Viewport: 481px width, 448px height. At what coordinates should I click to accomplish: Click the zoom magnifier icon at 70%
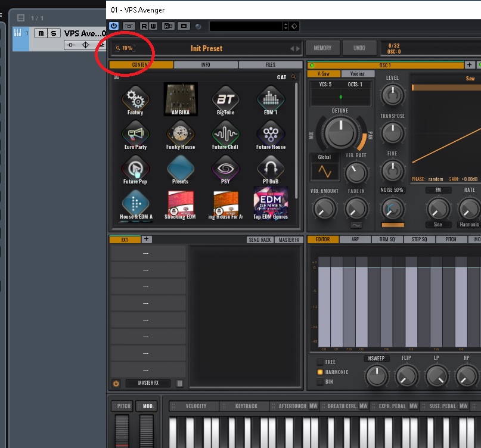tap(118, 48)
